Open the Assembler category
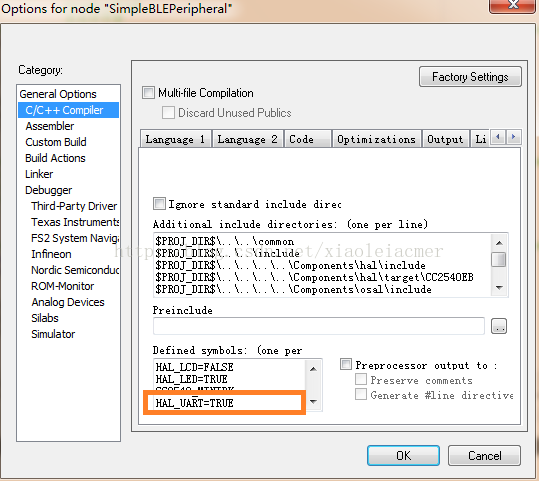 [50, 126]
